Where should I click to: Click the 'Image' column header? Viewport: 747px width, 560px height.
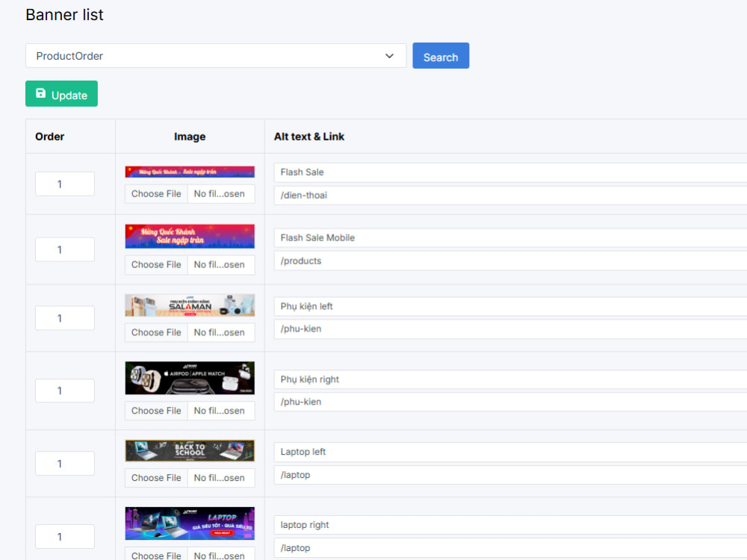tap(190, 137)
